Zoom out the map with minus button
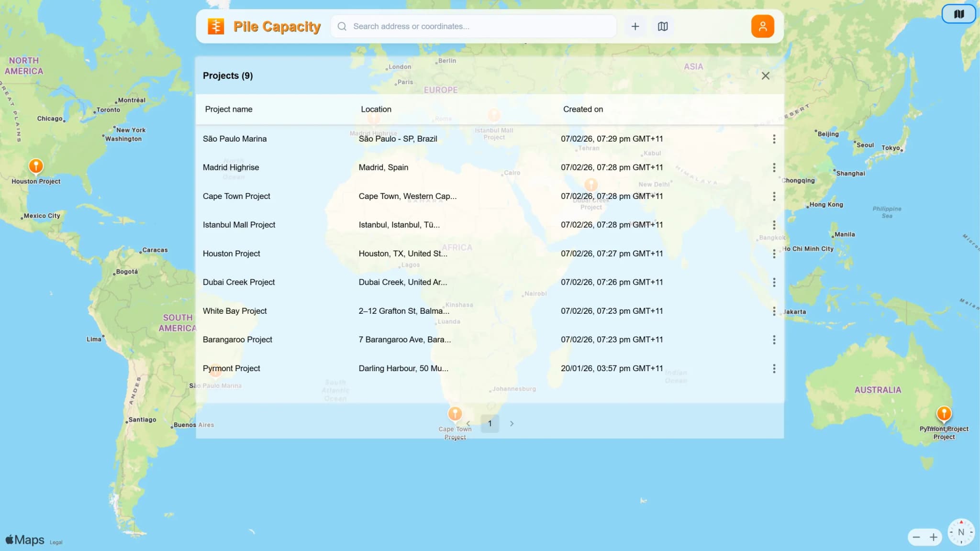This screenshot has width=980, height=551. tap(916, 537)
